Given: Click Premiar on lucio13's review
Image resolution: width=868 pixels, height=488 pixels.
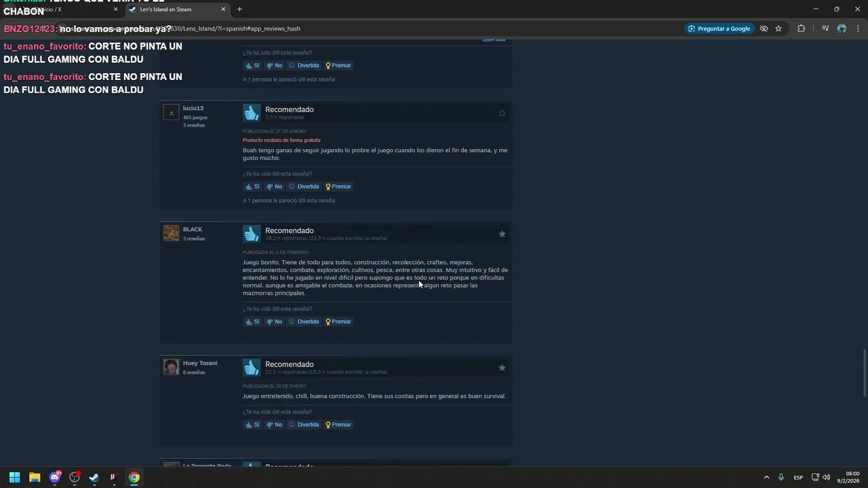Looking at the screenshot, I should tap(338, 186).
